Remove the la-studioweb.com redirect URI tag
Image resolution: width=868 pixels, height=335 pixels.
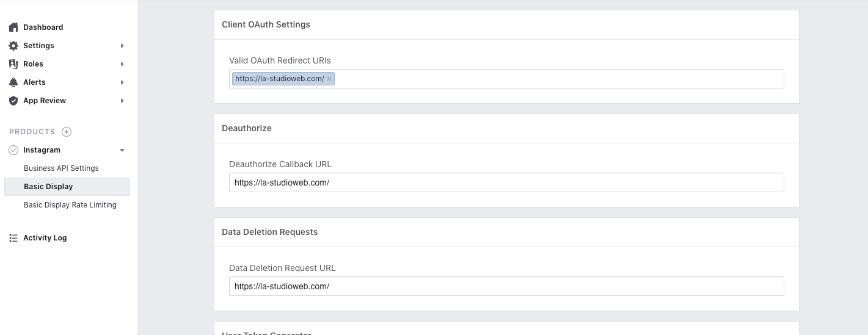click(x=329, y=79)
